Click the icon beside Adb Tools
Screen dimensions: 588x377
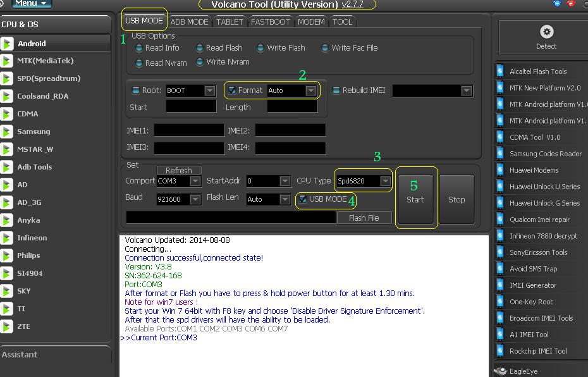click(x=7, y=167)
